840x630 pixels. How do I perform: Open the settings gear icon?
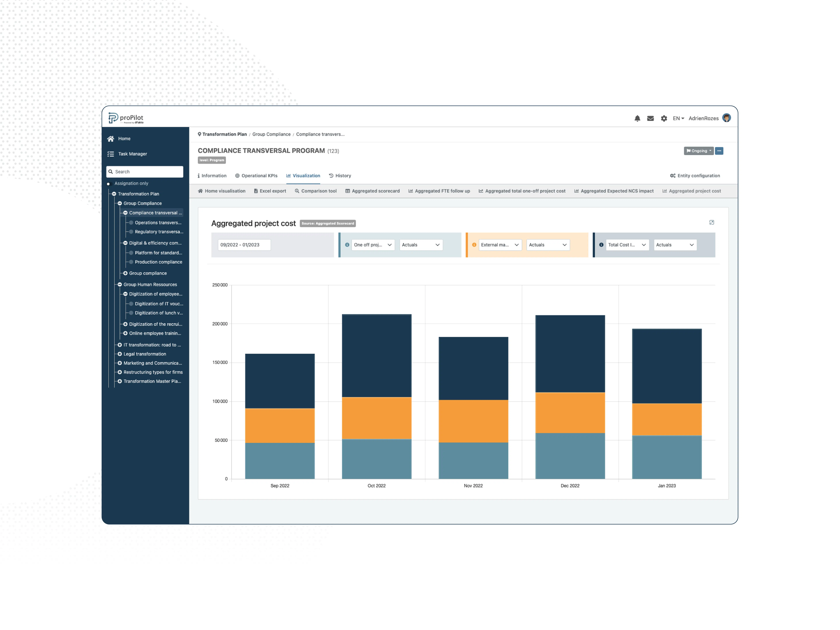664,119
